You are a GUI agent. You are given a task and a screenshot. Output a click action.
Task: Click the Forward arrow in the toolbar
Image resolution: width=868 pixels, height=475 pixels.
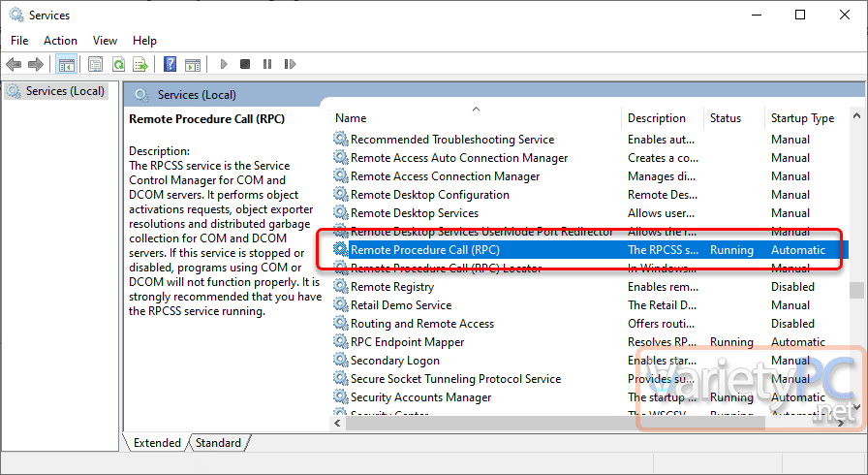tap(35, 64)
